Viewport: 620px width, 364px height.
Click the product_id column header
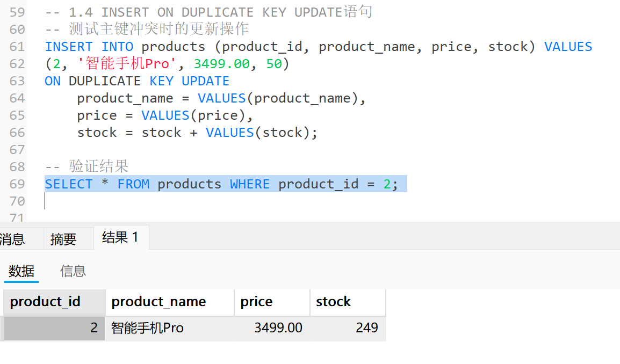54,302
